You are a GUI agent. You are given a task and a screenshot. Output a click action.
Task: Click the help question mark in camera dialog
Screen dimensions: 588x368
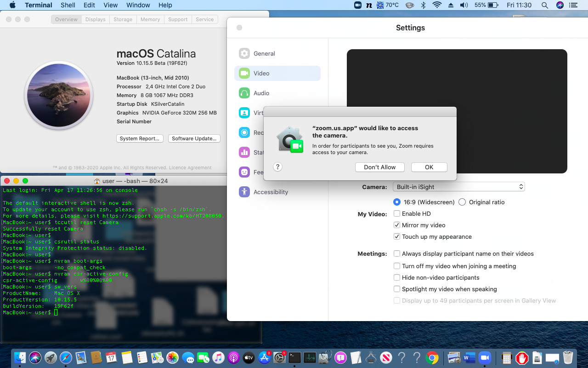click(x=277, y=167)
